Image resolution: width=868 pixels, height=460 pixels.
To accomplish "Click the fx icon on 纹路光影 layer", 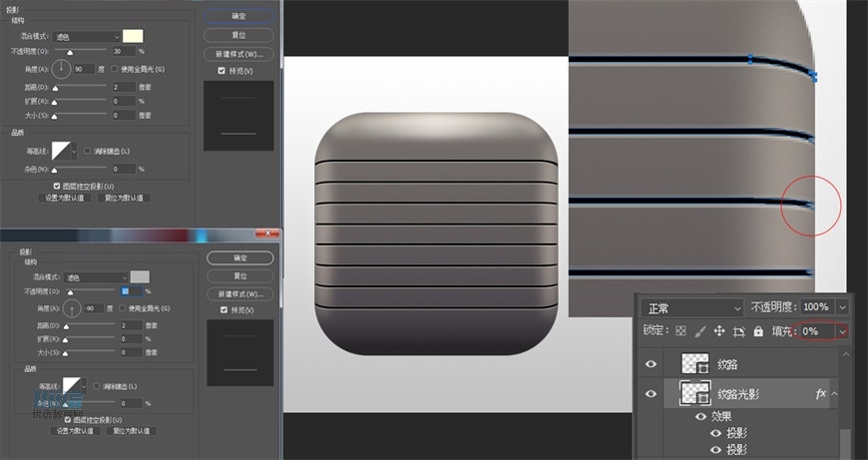I will coord(820,393).
